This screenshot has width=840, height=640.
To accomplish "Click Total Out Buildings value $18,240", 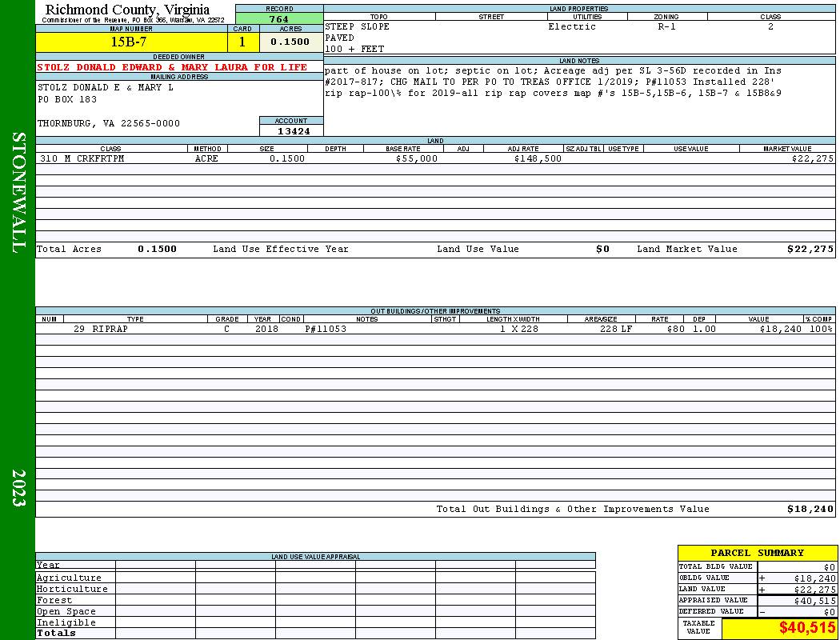I will [x=810, y=510].
